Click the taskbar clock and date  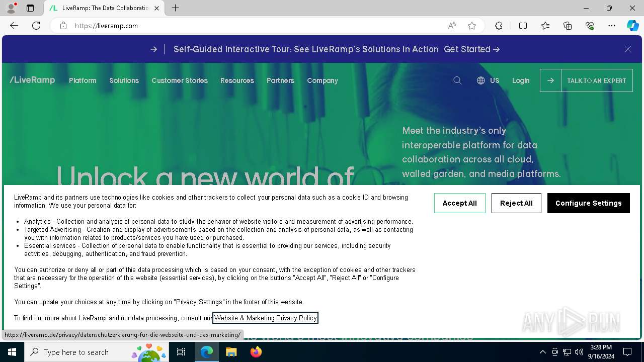(601, 352)
